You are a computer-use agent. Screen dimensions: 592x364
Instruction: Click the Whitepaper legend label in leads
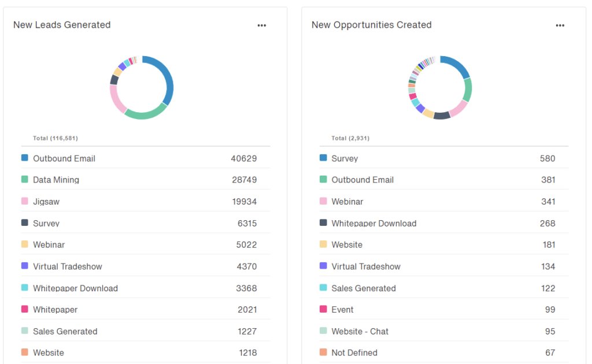[55, 310]
